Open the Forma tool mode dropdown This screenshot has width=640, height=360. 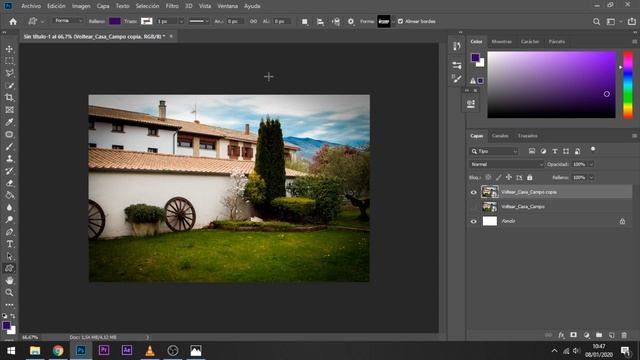click(x=68, y=21)
